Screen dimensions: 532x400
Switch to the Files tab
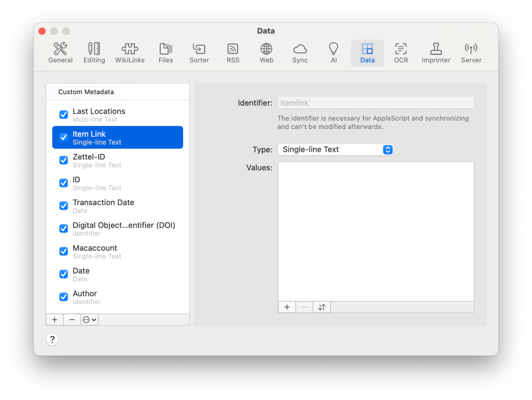point(165,53)
